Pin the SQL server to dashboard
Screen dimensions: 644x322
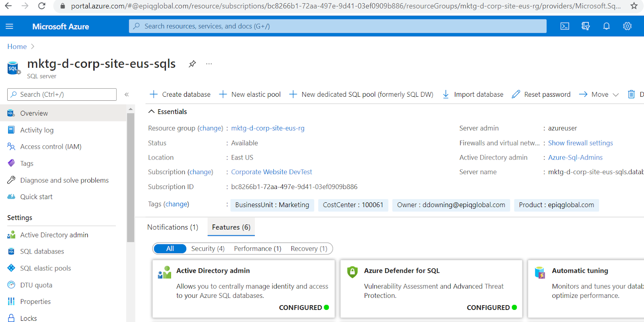coord(192,64)
